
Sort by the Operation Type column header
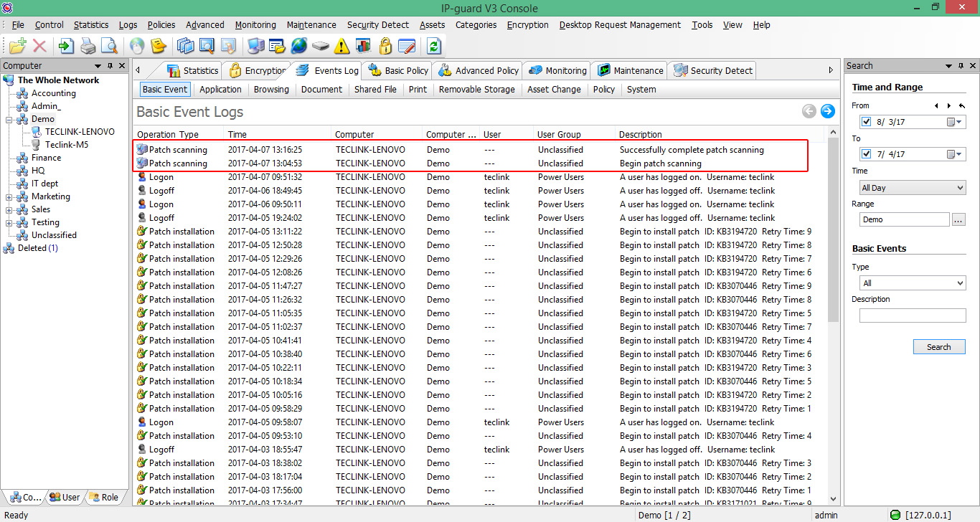point(179,134)
